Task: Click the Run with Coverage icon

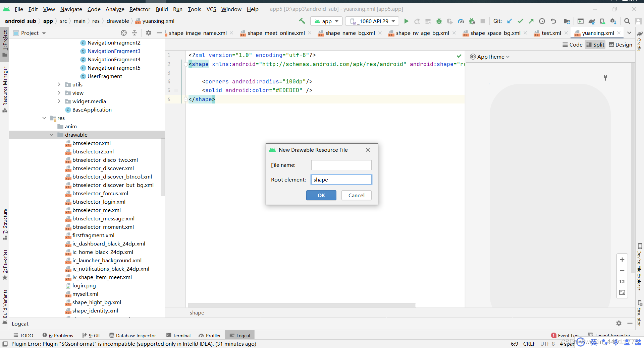Action: 450,21
